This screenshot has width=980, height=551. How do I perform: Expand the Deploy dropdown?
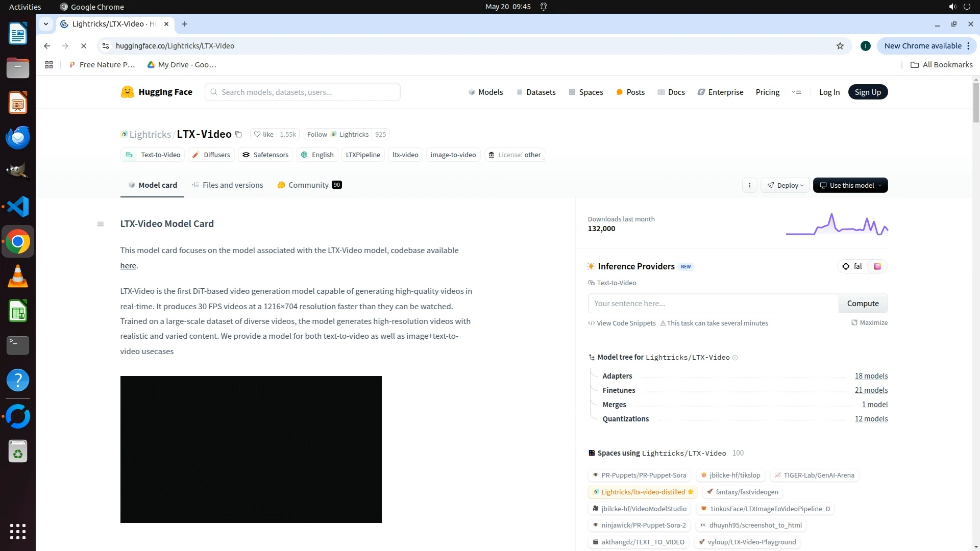(785, 185)
